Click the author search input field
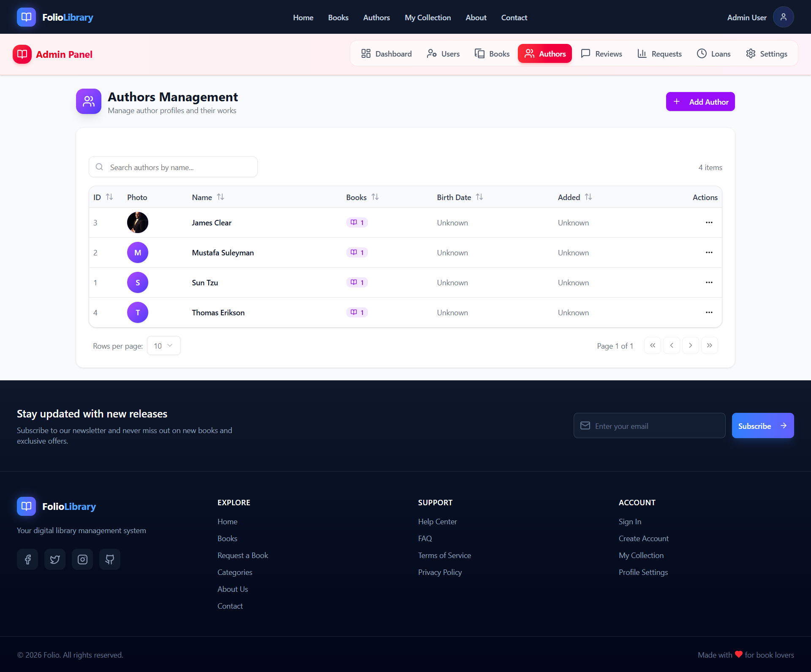 173,167
